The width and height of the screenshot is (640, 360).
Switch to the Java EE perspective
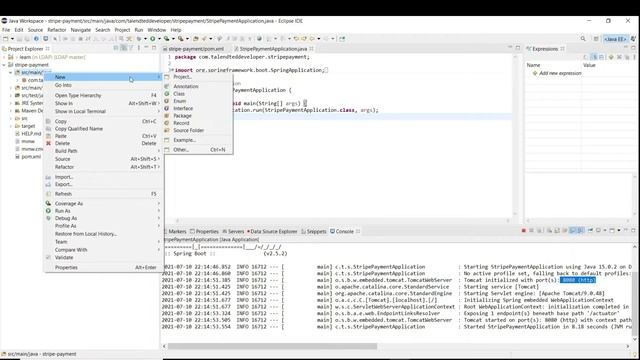616,39
